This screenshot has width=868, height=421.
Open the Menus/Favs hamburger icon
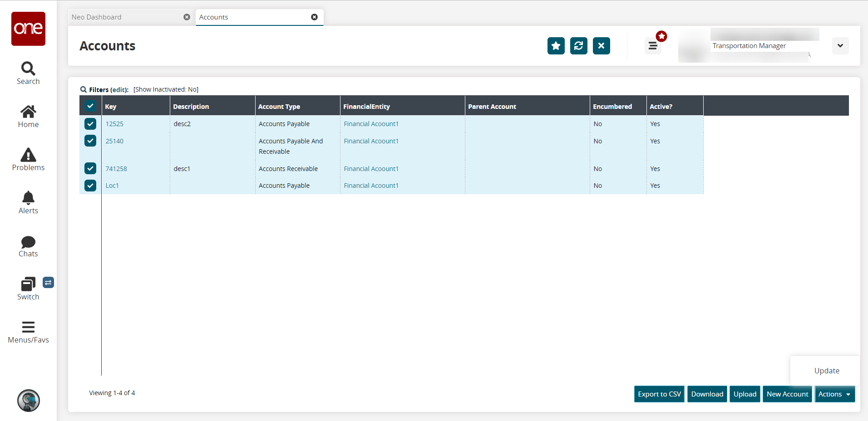pyautogui.click(x=28, y=327)
